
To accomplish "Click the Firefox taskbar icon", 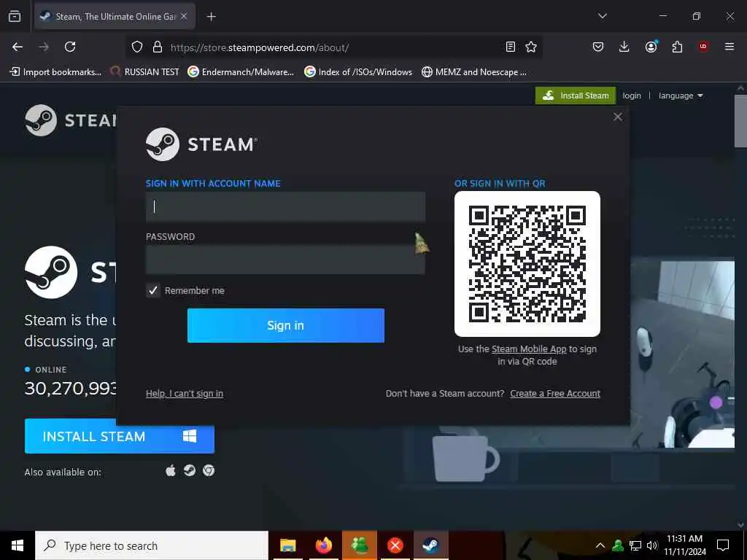I will [x=323, y=545].
